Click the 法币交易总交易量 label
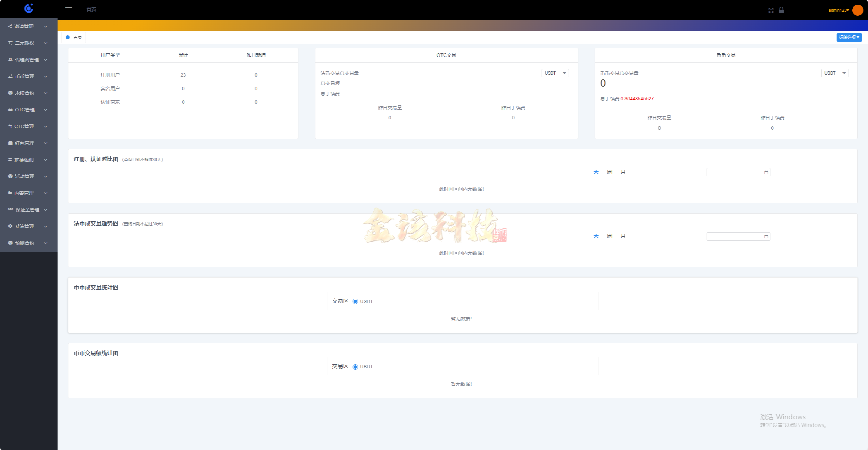Image resolution: width=868 pixels, height=450 pixels. [x=340, y=73]
